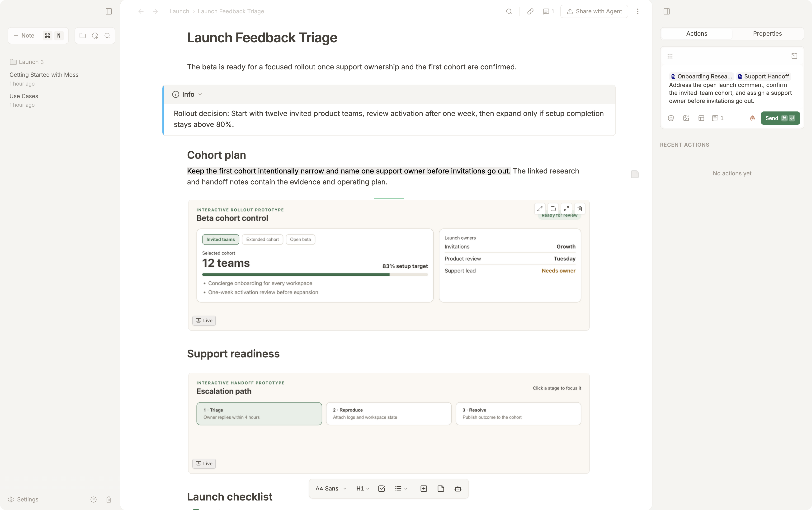Open the Support Handoff linked note chip
The width and height of the screenshot is (812, 510).
pos(763,77)
